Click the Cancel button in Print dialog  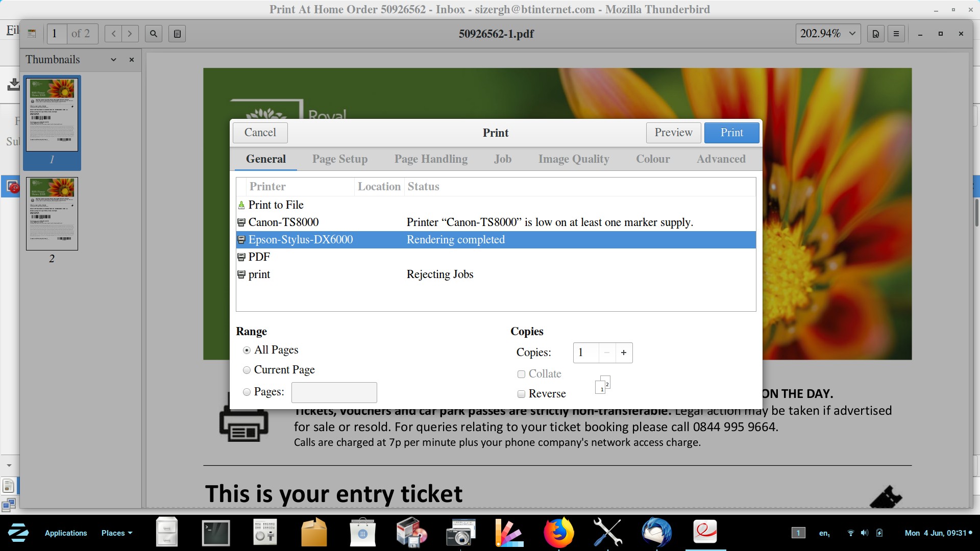[260, 133]
